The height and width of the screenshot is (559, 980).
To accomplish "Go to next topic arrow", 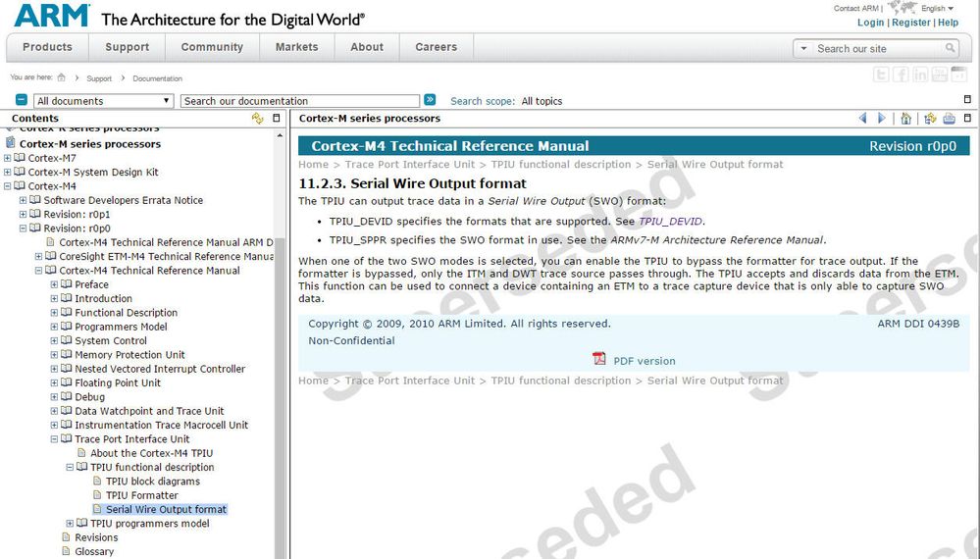I will click(x=881, y=118).
